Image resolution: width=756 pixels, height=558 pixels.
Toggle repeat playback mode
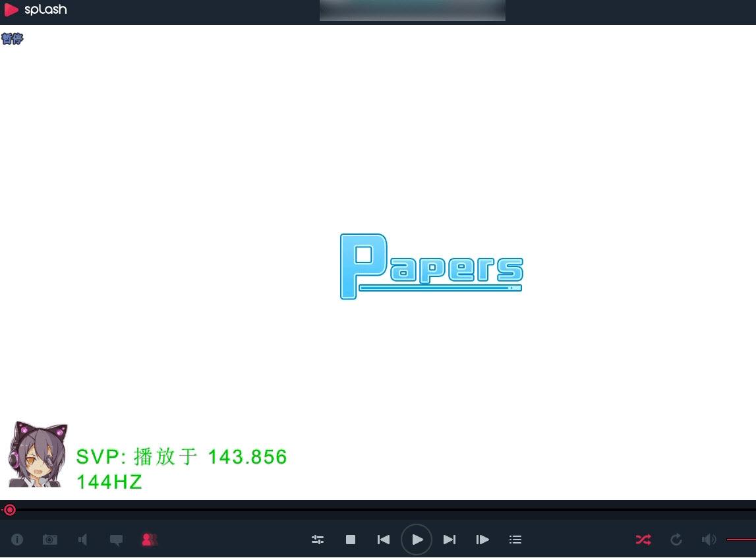(x=676, y=539)
